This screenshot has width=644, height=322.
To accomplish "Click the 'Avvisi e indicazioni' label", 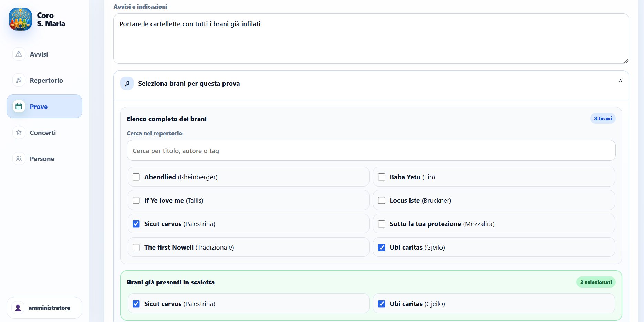I will 140,7.
